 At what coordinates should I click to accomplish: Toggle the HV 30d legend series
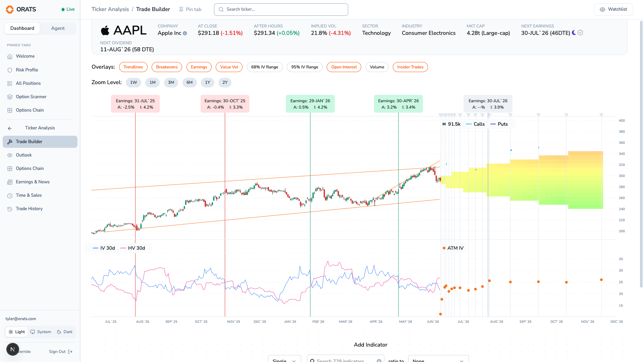coord(132,248)
